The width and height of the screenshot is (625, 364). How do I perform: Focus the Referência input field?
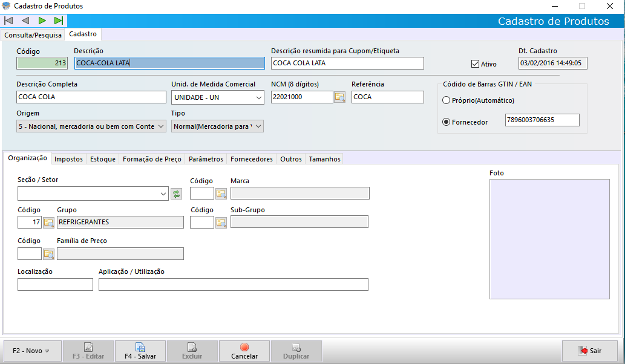(388, 97)
